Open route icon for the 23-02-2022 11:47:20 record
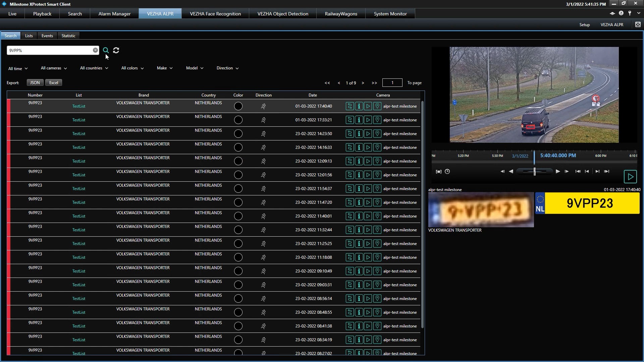Image resolution: width=644 pixels, height=362 pixels. (x=350, y=202)
